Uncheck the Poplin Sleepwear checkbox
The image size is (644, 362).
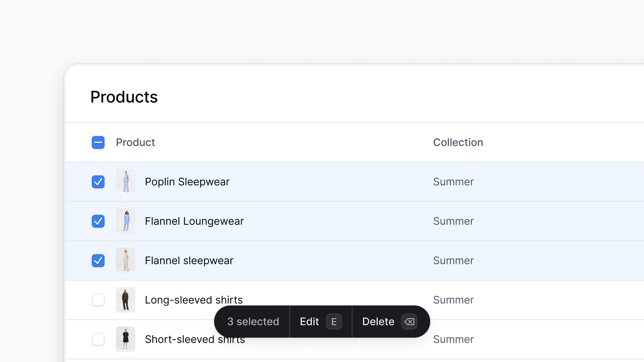coord(98,182)
